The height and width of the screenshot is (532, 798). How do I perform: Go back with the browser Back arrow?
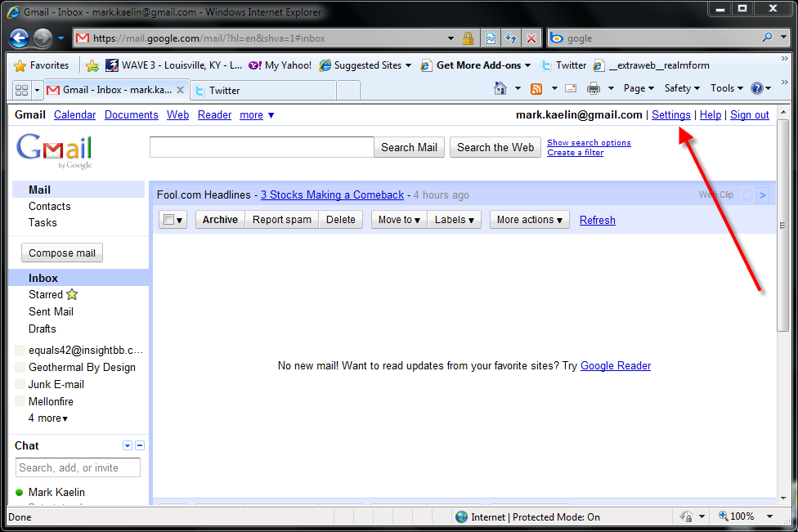tap(19, 38)
